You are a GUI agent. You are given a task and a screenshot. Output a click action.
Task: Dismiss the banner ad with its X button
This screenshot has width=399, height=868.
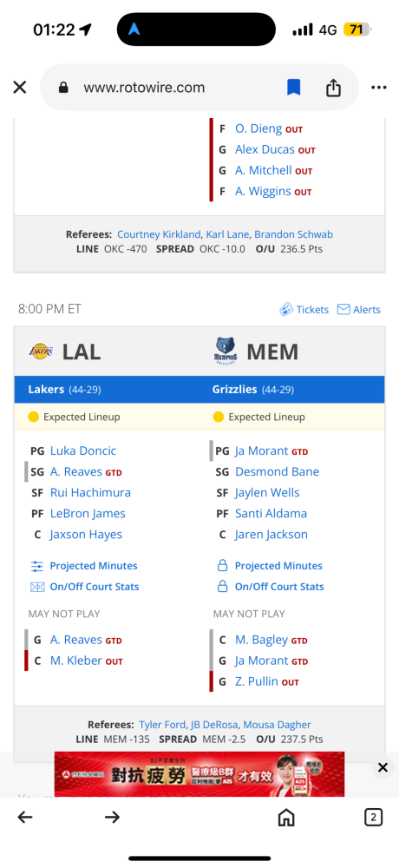coord(383,767)
